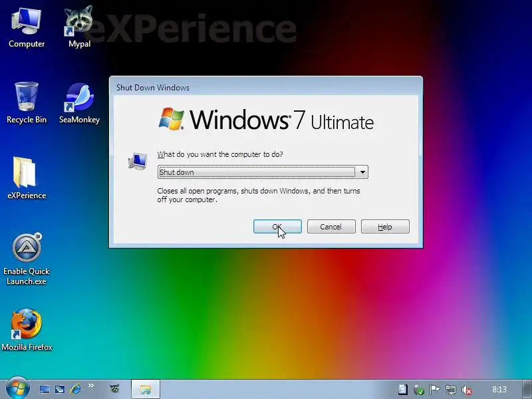
Task: Select Enable Quick Launch.exe icon
Action: point(27,259)
